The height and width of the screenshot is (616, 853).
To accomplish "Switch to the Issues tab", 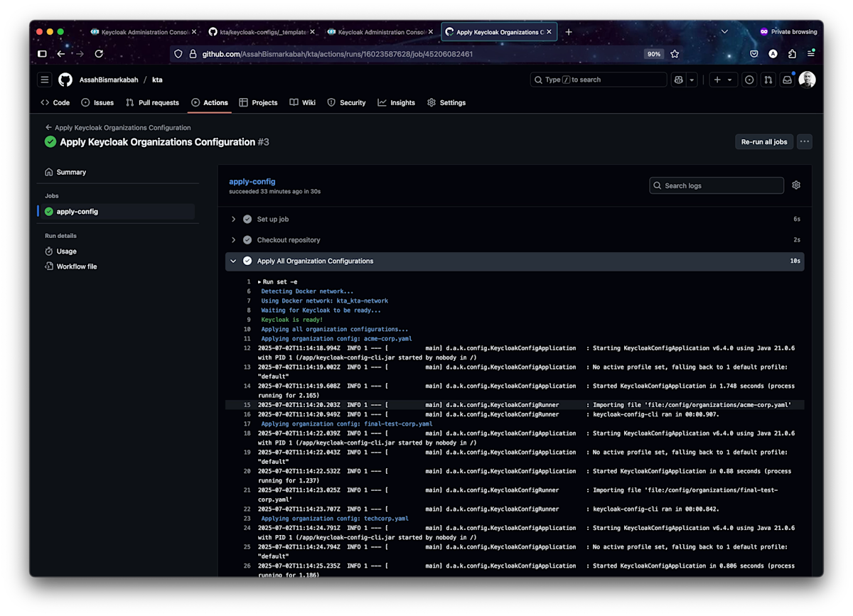I will point(97,102).
